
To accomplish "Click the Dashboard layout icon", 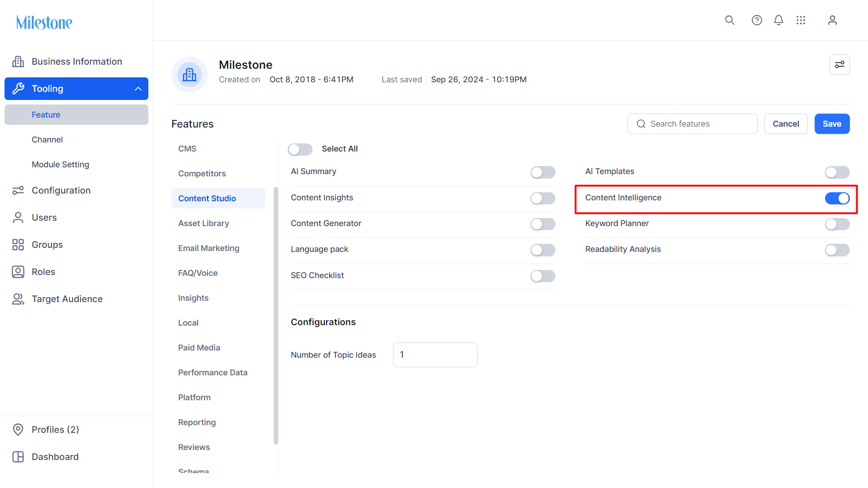I will [18, 457].
